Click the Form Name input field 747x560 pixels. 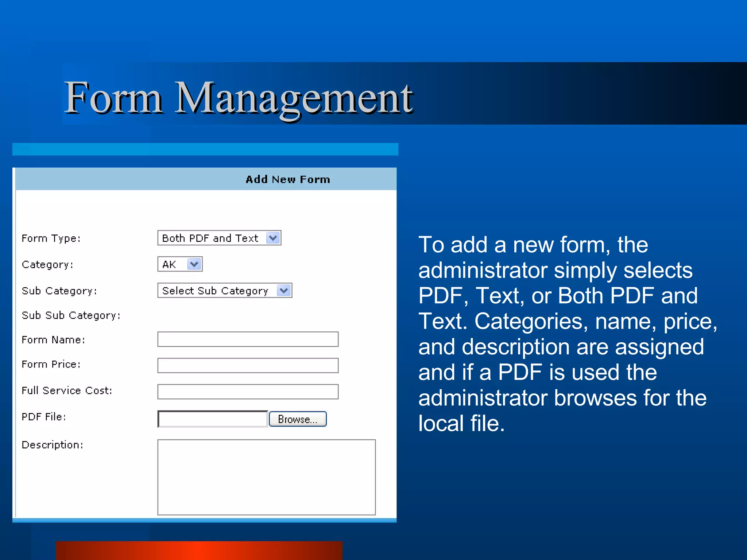[x=248, y=339]
